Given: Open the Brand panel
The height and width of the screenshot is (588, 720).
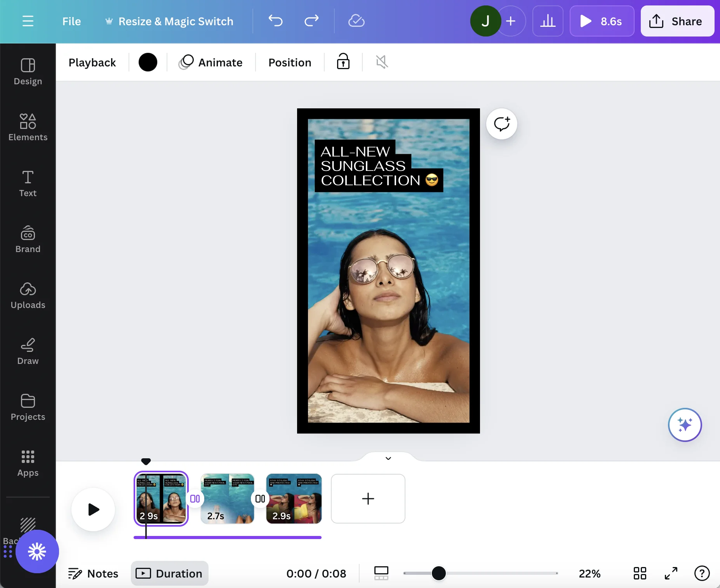Looking at the screenshot, I should (28, 239).
